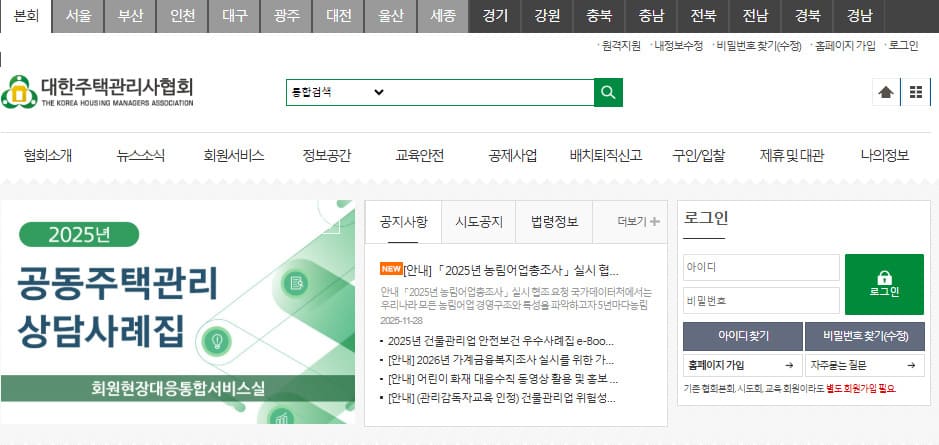The height and width of the screenshot is (445, 939).
Task: Click the home icon button
Action: coord(885,92)
